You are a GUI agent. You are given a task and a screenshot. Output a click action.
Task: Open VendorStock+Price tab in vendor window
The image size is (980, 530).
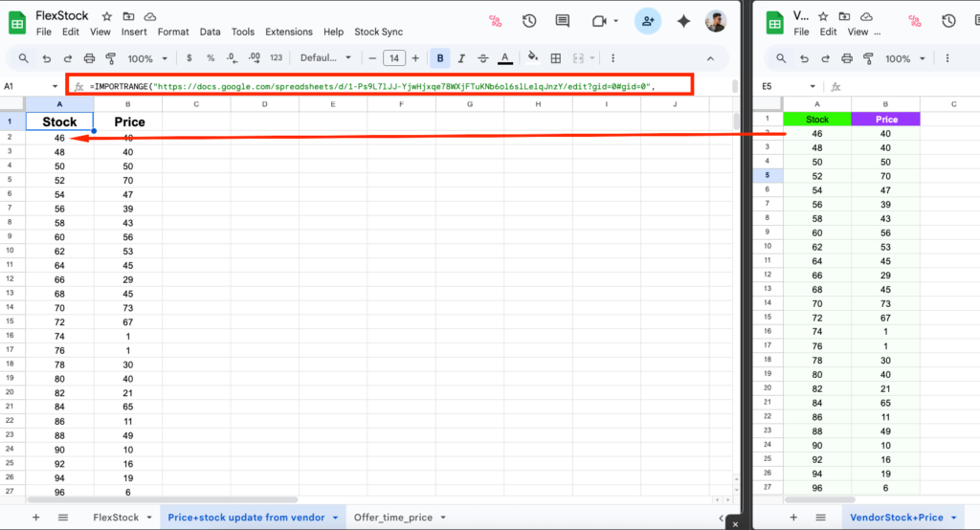(x=896, y=518)
